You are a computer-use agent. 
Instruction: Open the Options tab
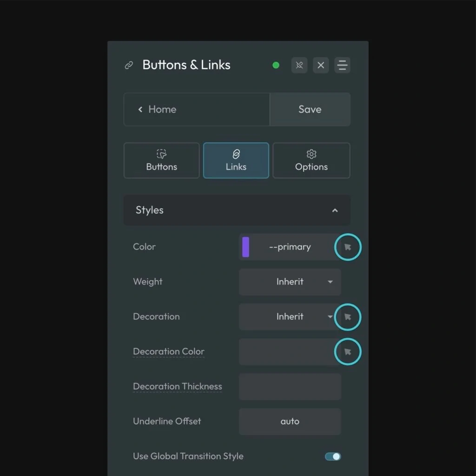click(x=311, y=161)
